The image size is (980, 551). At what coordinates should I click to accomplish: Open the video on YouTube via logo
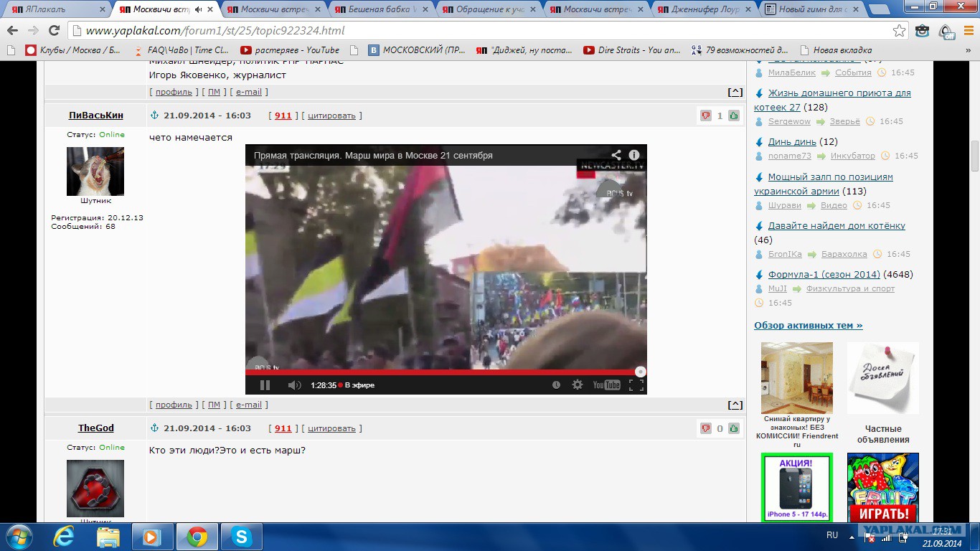(607, 385)
